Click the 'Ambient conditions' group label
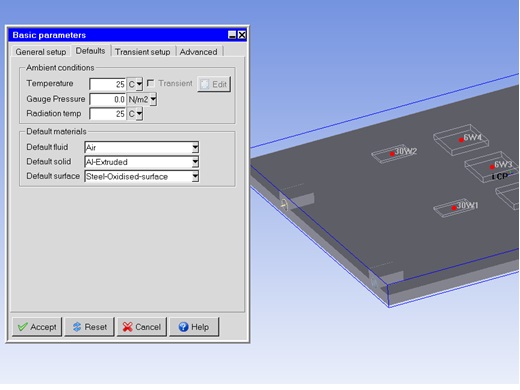This screenshot has height=390, width=520. (60, 68)
